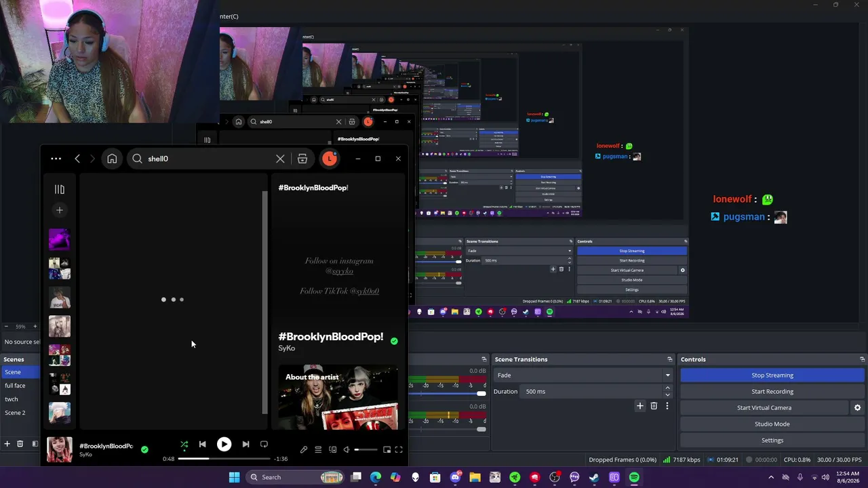Zoom out the OBS preview
The image size is (868, 488).
pos(6,327)
